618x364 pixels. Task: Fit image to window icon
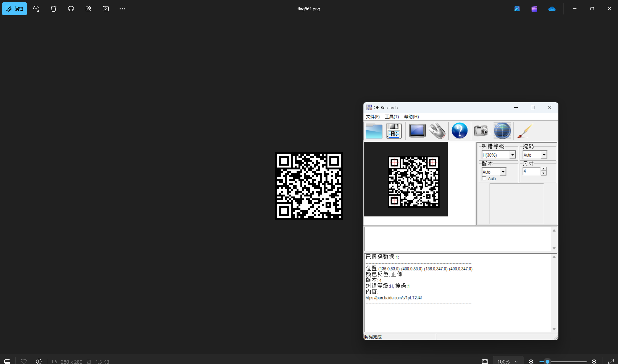(485, 361)
